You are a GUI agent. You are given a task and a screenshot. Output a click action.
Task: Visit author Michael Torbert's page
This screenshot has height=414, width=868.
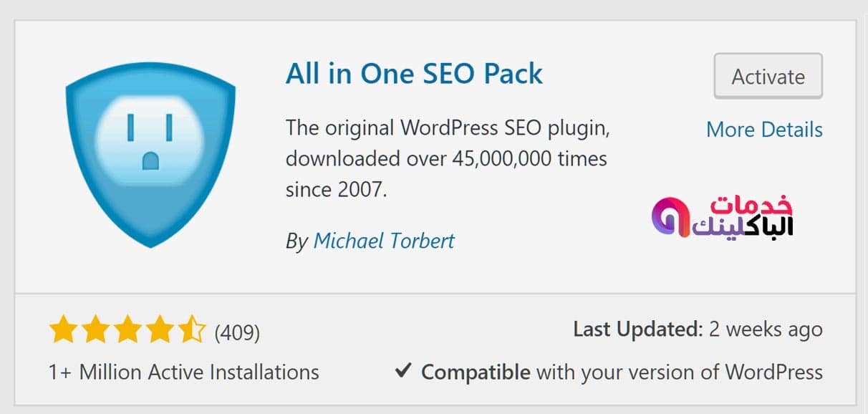click(x=384, y=241)
